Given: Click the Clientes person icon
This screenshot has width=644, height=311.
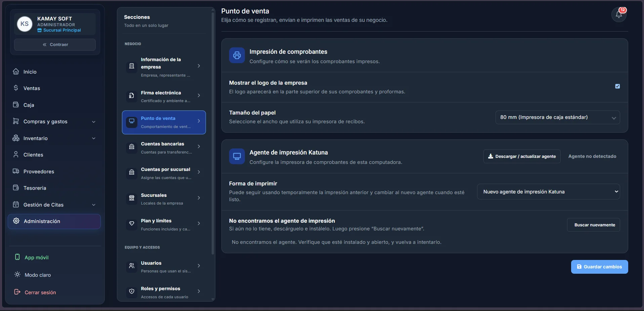Looking at the screenshot, I should pyautogui.click(x=16, y=154).
